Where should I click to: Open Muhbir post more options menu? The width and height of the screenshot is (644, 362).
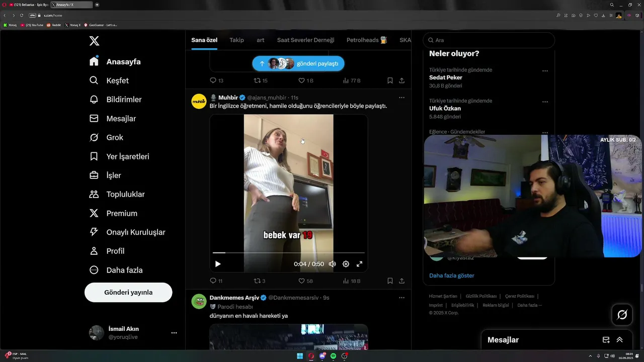coord(401,98)
